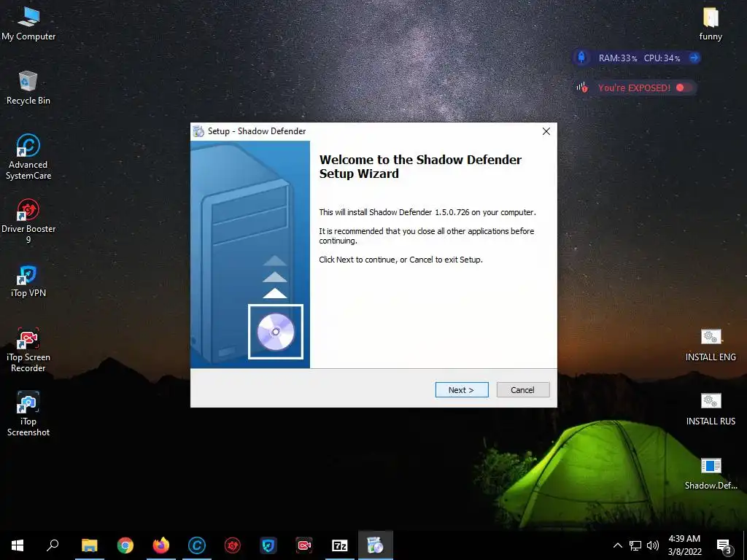Open Advanced SystemCare from the taskbar
The width and height of the screenshot is (747, 560).
pyautogui.click(x=197, y=545)
